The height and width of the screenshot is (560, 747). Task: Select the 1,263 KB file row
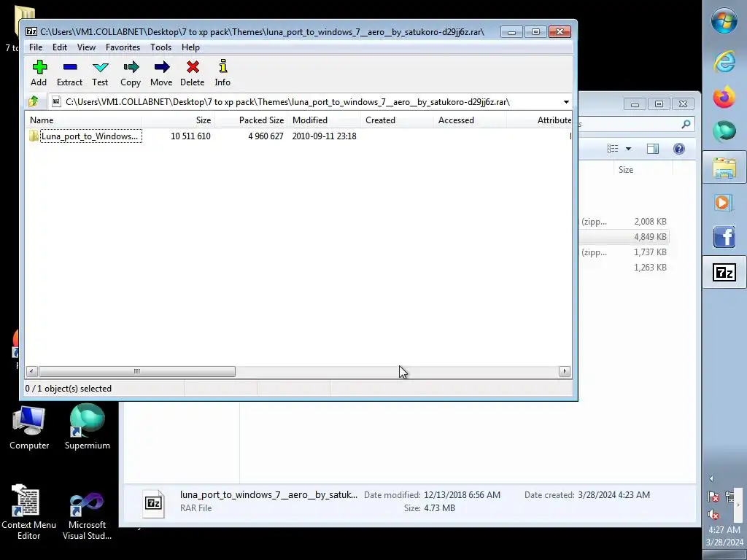624,267
